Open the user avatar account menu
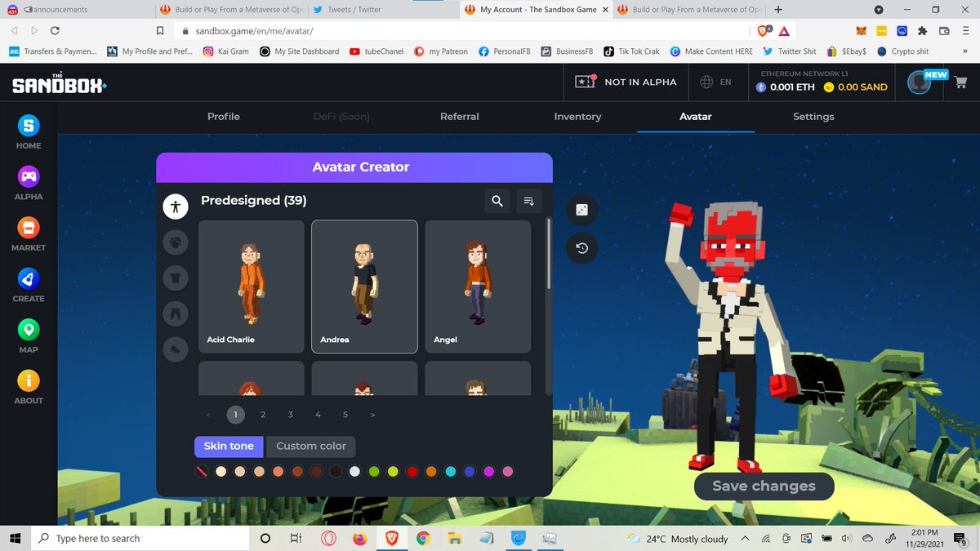 (920, 82)
